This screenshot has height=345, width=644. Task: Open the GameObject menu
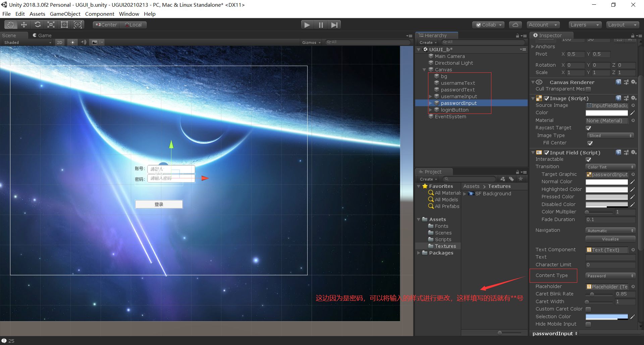click(x=65, y=14)
